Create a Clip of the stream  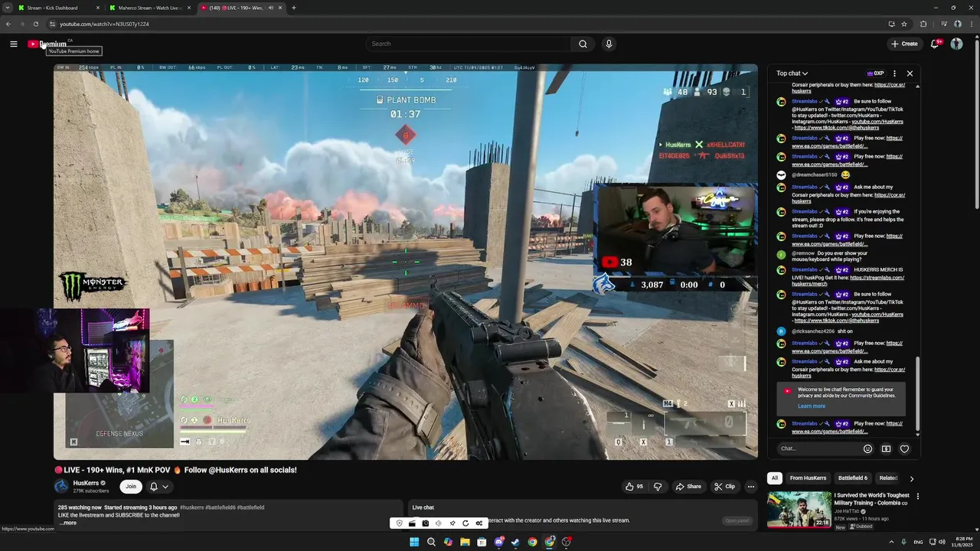[724, 487]
